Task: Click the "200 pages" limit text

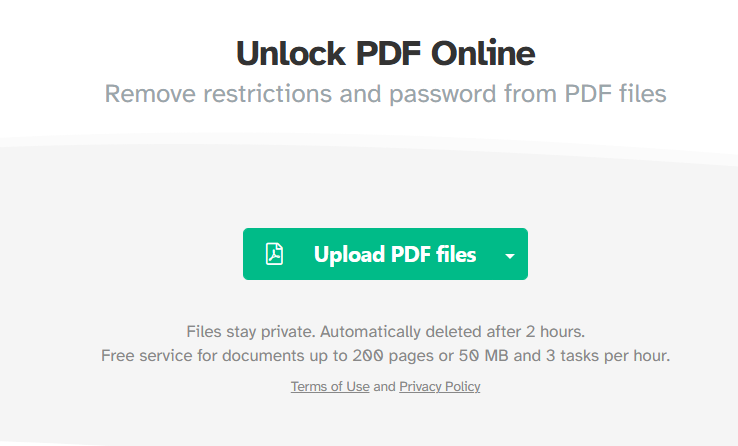Action: (387, 355)
